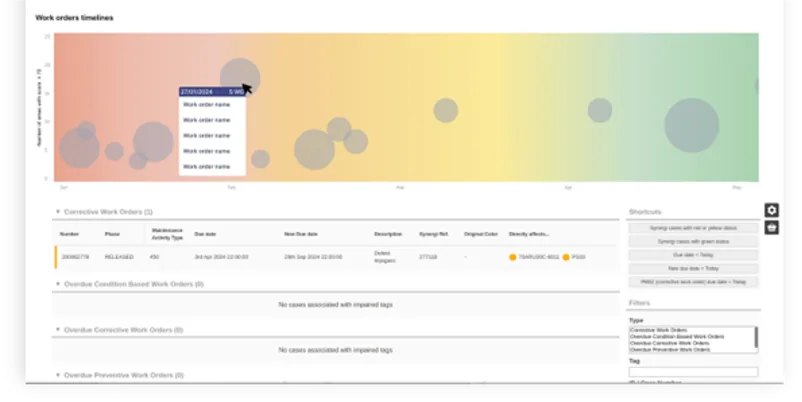Open Synergi reference 277118

pyautogui.click(x=428, y=257)
